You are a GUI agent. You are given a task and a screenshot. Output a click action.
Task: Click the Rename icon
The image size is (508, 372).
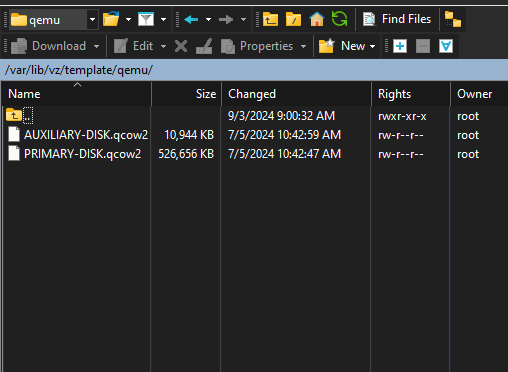coord(204,46)
